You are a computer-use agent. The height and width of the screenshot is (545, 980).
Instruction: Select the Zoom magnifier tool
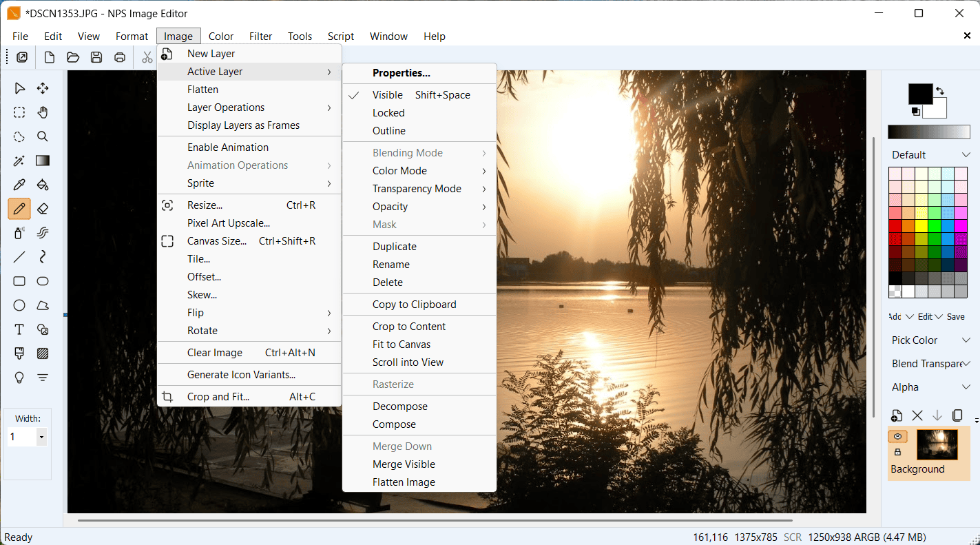pyautogui.click(x=43, y=136)
